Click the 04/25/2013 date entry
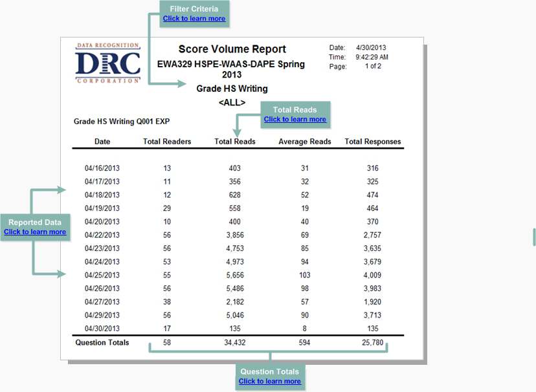 [102, 275]
